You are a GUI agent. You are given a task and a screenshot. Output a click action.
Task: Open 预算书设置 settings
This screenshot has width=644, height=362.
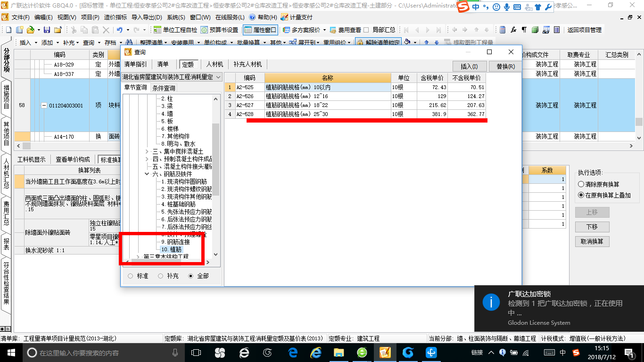[x=219, y=30]
